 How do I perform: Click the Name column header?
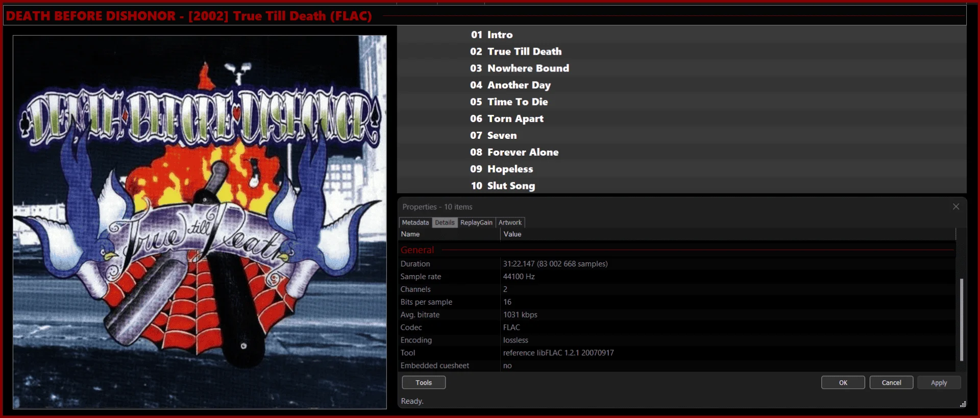(449, 234)
